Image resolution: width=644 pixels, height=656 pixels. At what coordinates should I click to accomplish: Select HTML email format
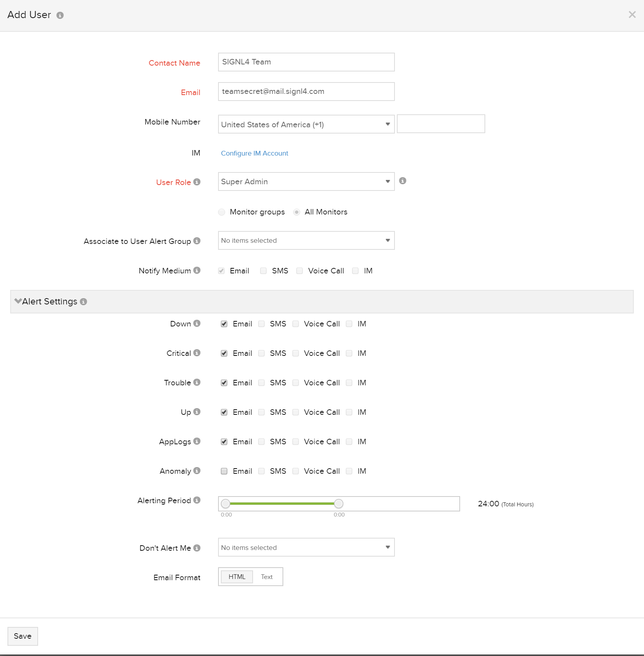point(237,577)
